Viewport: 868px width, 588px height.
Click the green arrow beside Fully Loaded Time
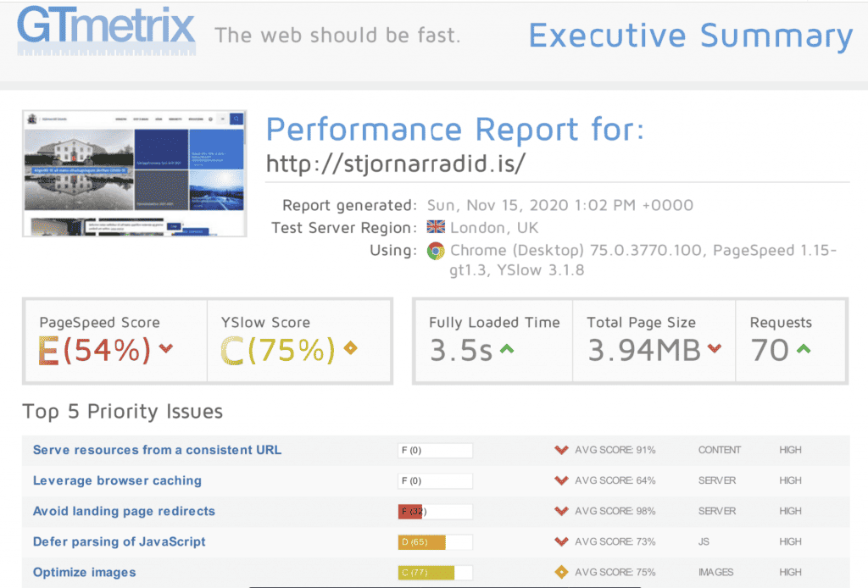(507, 349)
